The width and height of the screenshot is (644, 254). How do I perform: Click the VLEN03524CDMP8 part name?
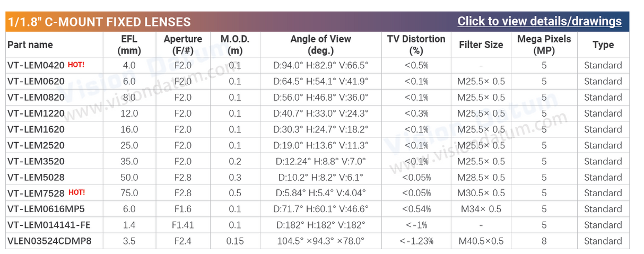49,241
